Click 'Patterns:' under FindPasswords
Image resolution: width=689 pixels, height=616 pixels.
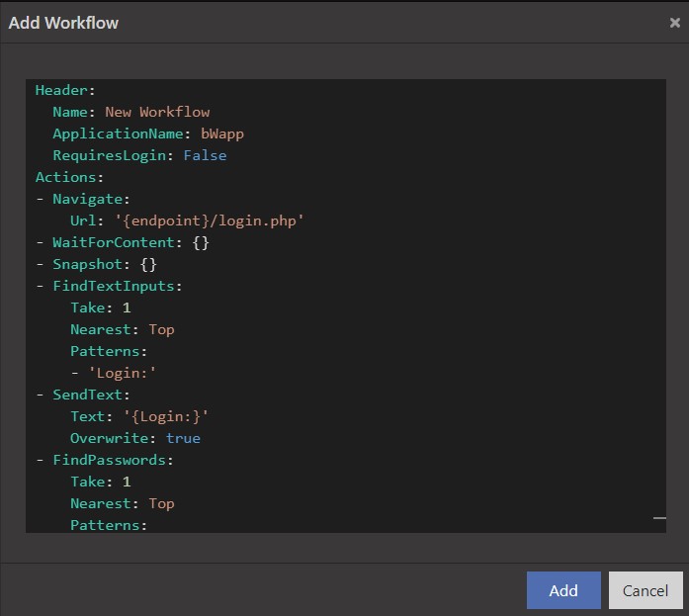pos(109,525)
